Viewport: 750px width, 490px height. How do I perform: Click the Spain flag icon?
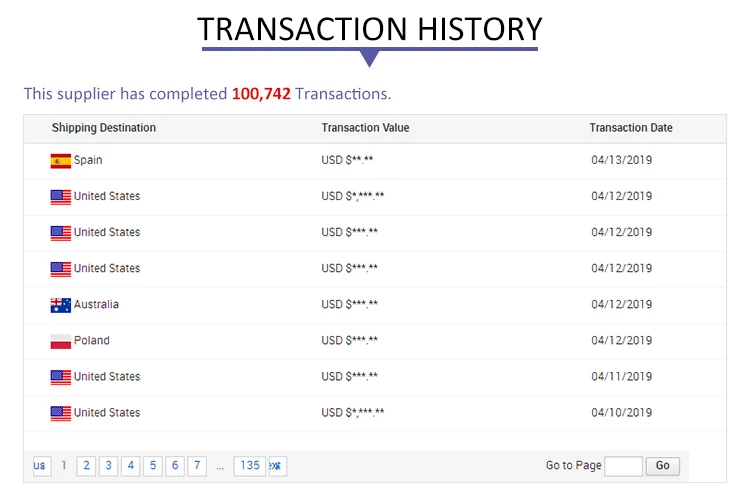(61, 161)
